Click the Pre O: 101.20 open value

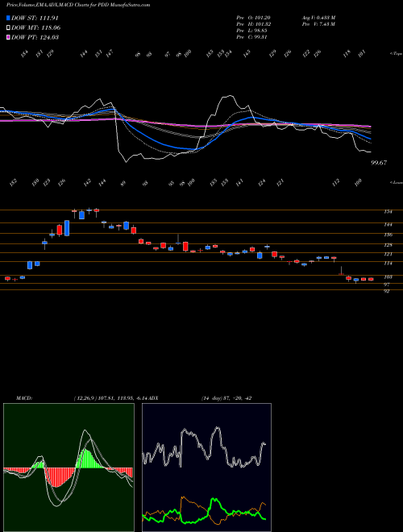253,18
